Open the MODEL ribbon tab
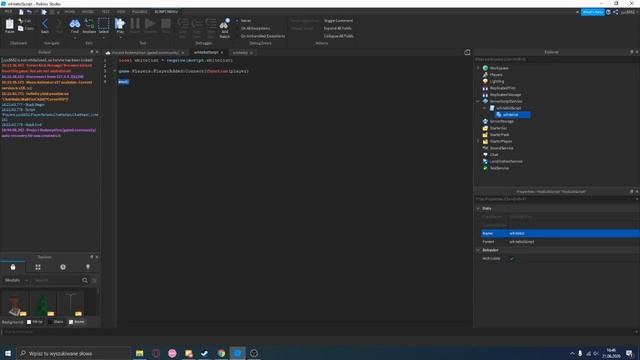Screen dimensions: 640x360 point(88,12)
